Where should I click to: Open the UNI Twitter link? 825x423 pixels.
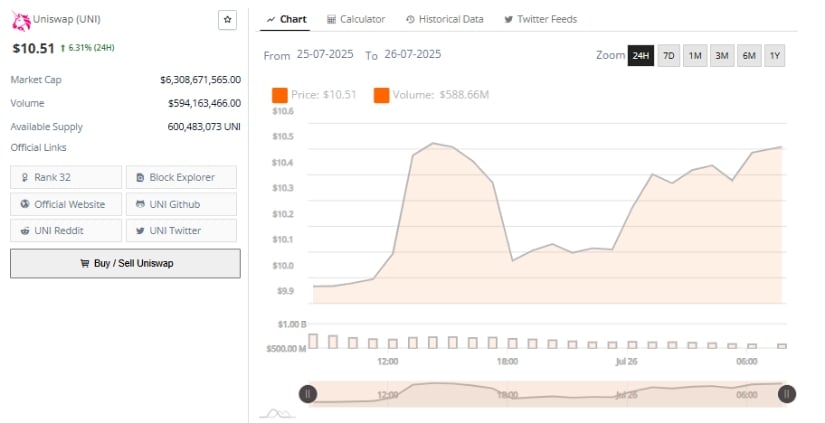coord(182,230)
